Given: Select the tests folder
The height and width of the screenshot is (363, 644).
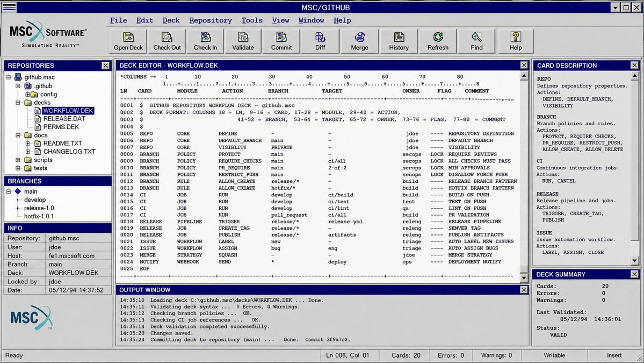Looking at the screenshot, I should point(40,168).
